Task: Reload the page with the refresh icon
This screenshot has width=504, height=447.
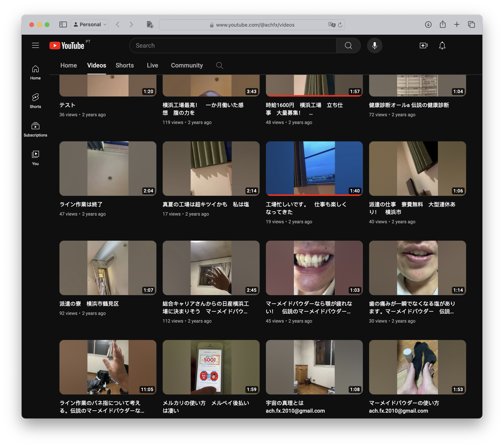Action: click(x=340, y=25)
